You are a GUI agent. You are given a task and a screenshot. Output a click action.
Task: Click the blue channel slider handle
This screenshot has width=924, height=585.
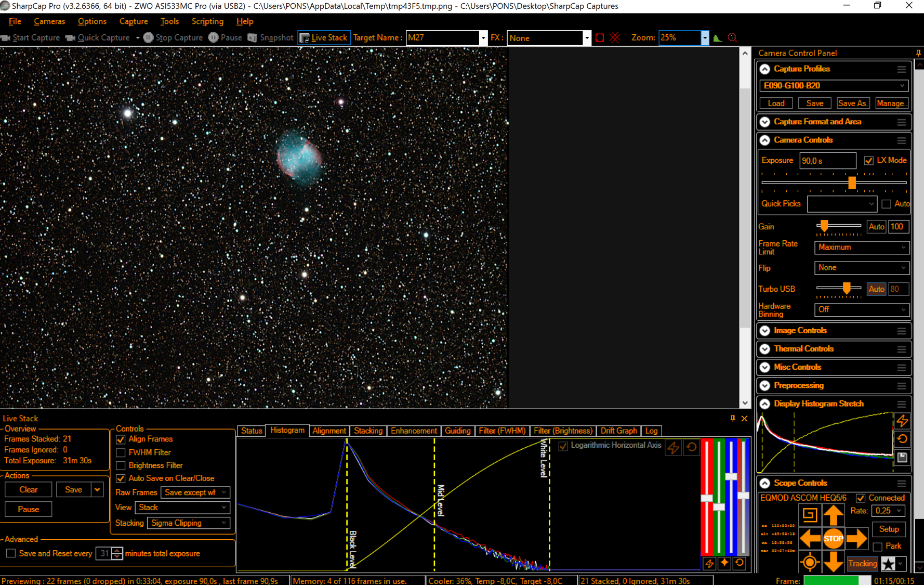pos(731,476)
